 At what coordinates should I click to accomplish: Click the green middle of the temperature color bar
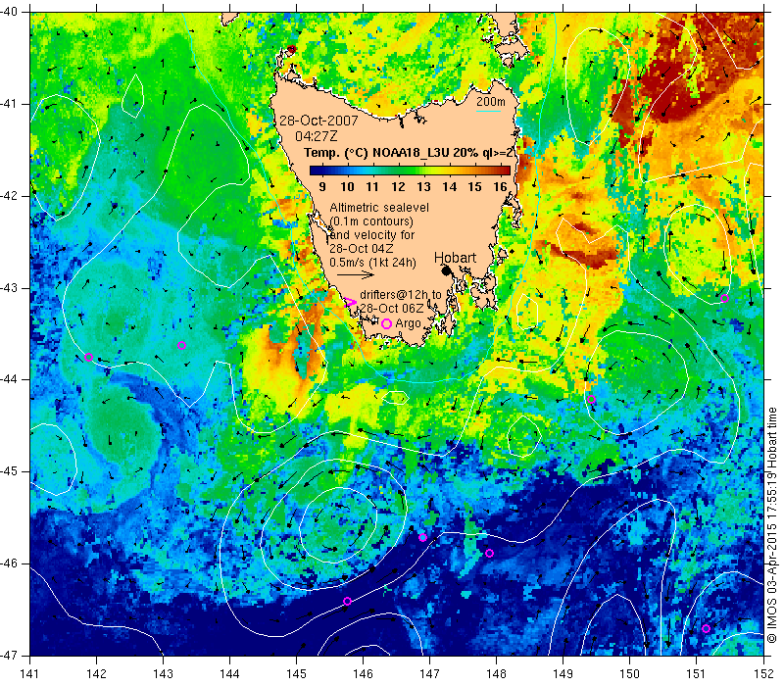tap(410, 170)
